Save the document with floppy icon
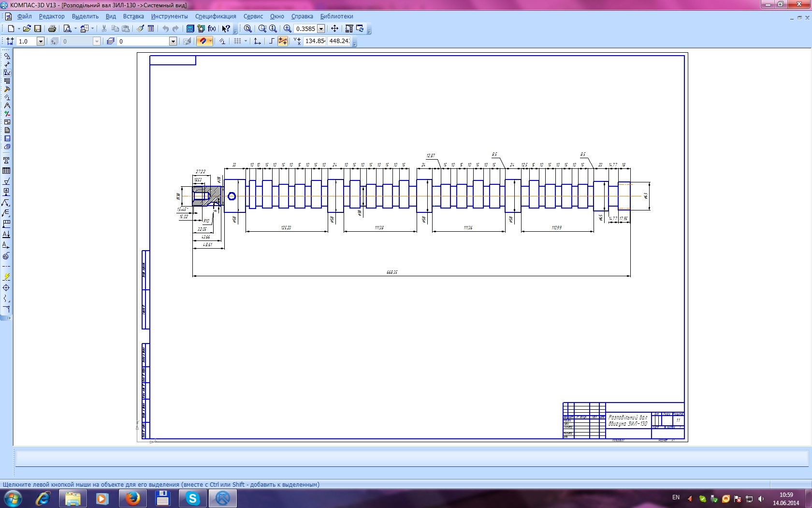The width and height of the screenshot is (812, 508). [x=38, y=29]
